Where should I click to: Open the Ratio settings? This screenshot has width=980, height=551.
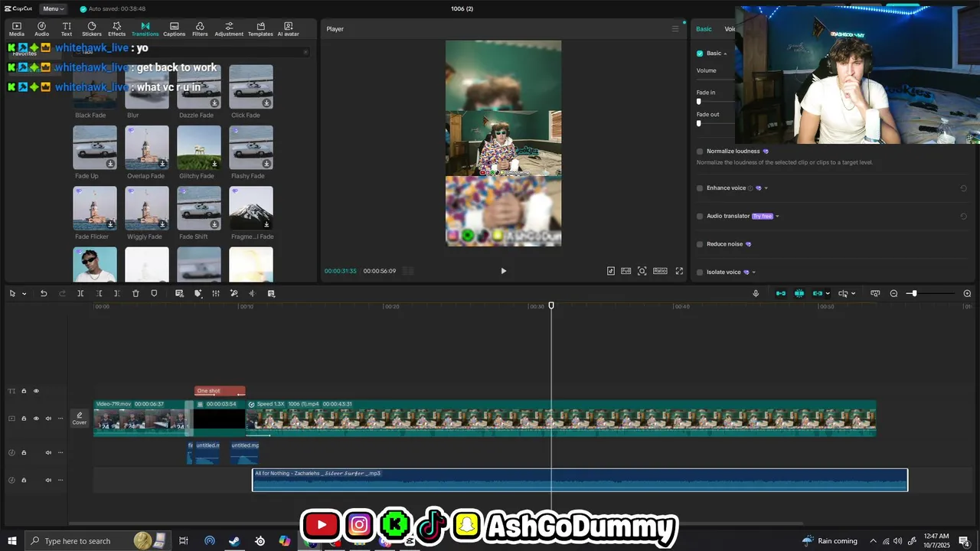pos(660,271)
